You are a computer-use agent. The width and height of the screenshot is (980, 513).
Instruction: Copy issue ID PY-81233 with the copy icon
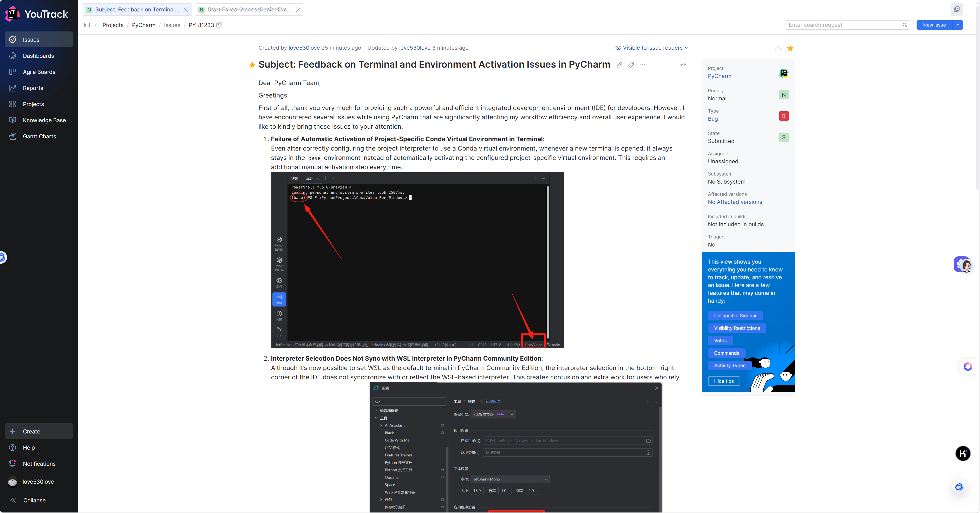pyautogui.click(x=219, y=25)
